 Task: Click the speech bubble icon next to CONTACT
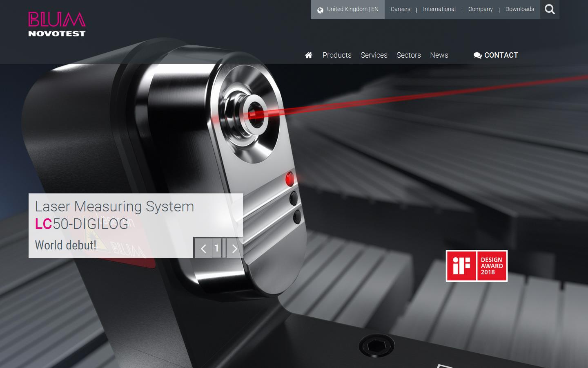click(x=477, y=55)
